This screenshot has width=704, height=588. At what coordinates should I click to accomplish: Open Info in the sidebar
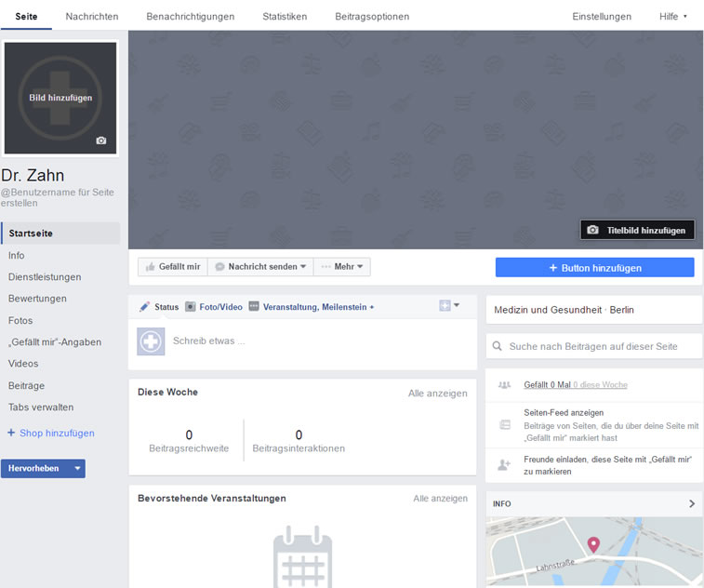coord(16,255)
